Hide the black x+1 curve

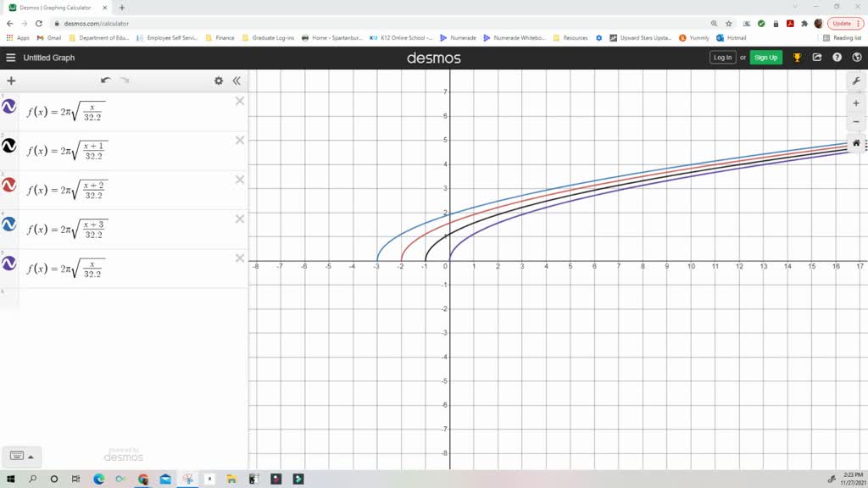[x=8, y=145]
